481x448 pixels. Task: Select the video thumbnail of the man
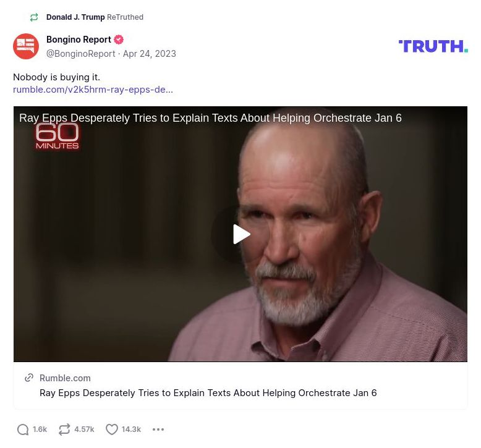pos(240,234)
